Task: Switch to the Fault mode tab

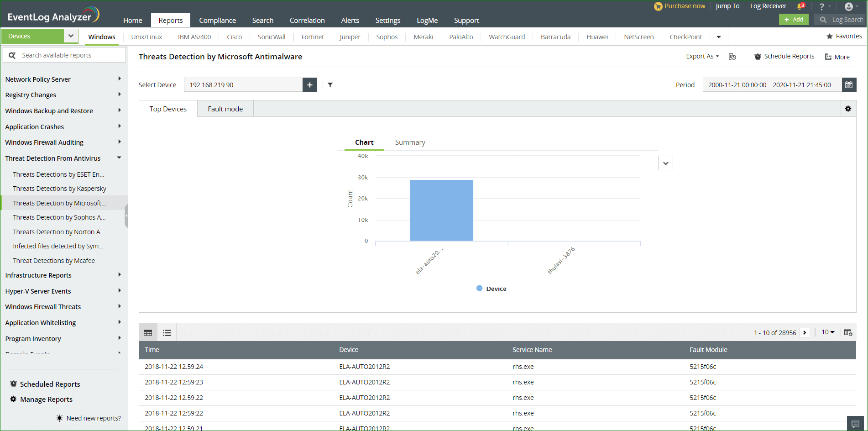Action: coord(225,109)
